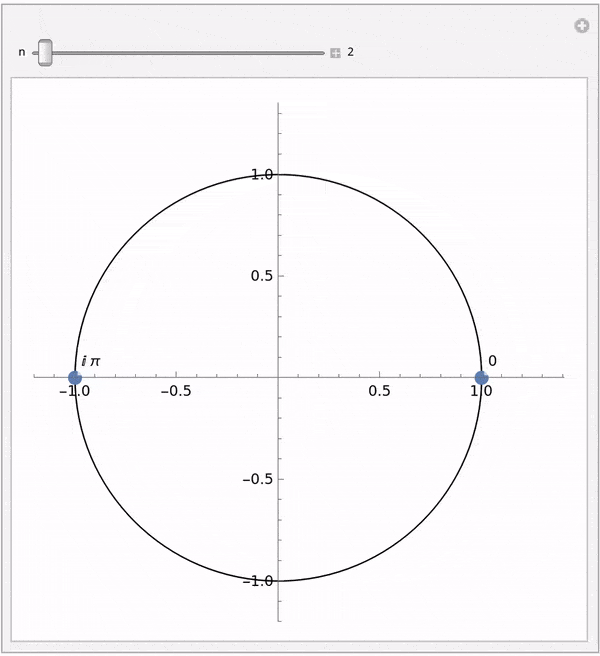
Task: Click the far right end of n slider
Action: tap(322, 52)
